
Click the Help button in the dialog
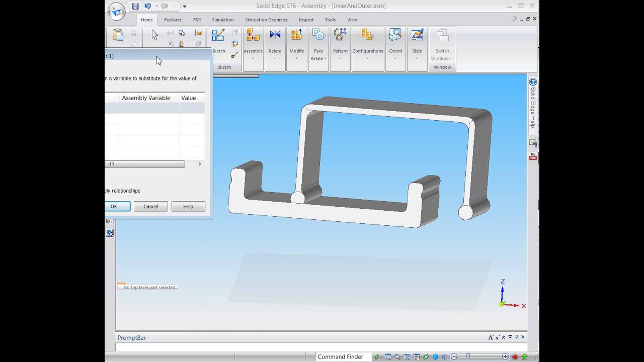pos(188,206)
